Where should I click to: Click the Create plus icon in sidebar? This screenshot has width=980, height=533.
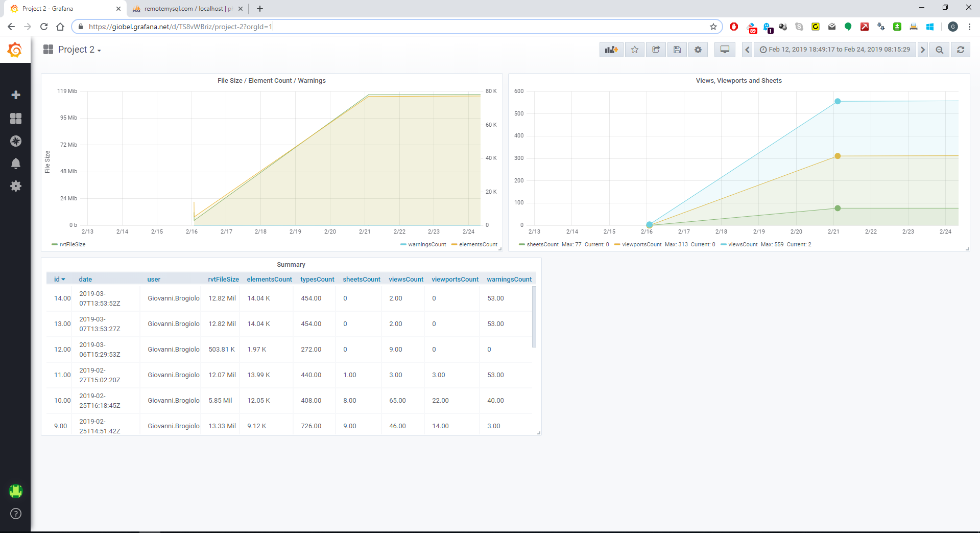[16, 95]
